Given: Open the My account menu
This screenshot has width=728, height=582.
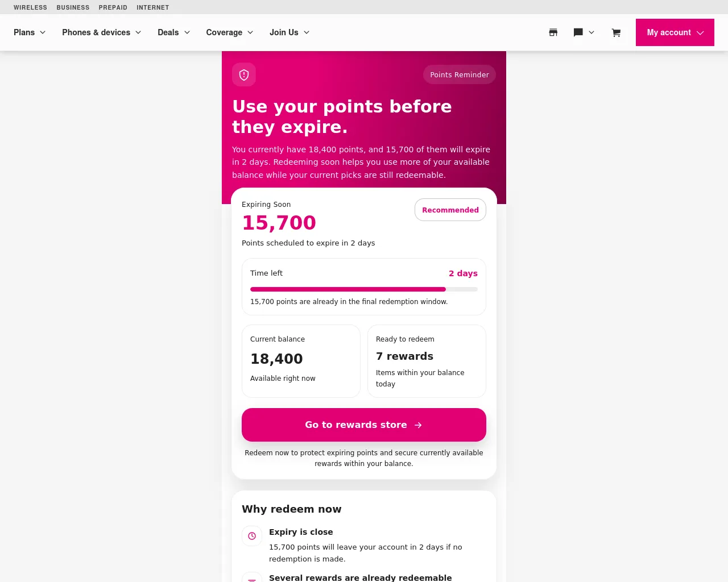Looking at the screenshot, I should 675,32.
